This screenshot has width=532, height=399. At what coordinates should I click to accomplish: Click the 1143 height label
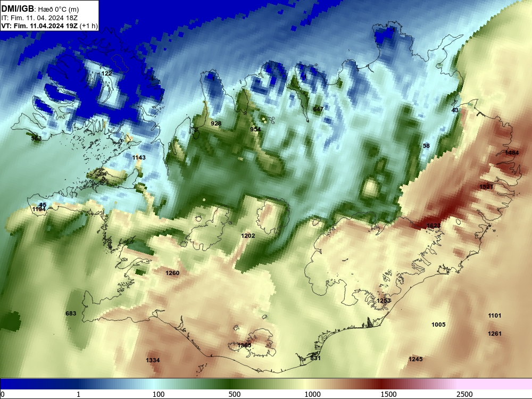pos(139,157)
